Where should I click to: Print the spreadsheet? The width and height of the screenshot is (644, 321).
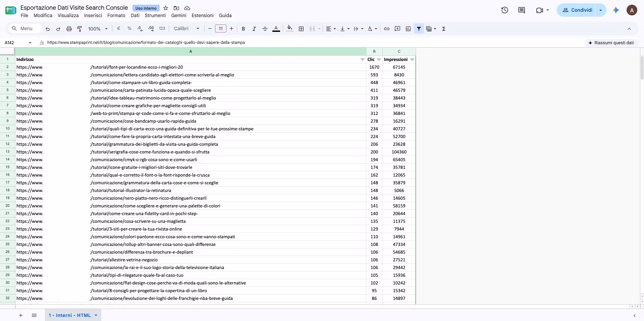click(69, 29)
